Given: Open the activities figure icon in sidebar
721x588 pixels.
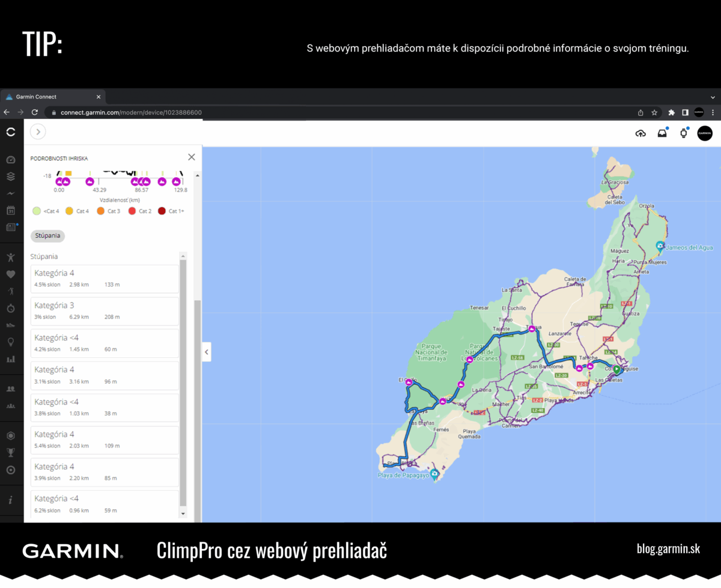Looking at the screenshot, I should 11,257.
